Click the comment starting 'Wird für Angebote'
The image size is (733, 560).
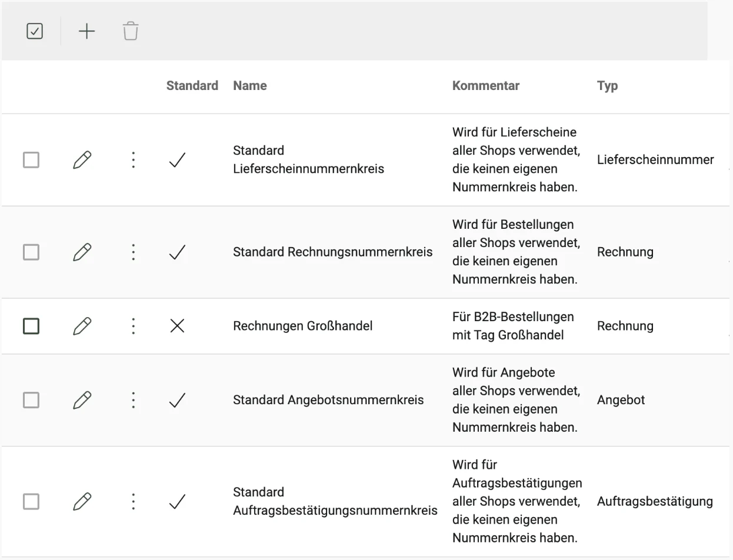tap(516, 400)
